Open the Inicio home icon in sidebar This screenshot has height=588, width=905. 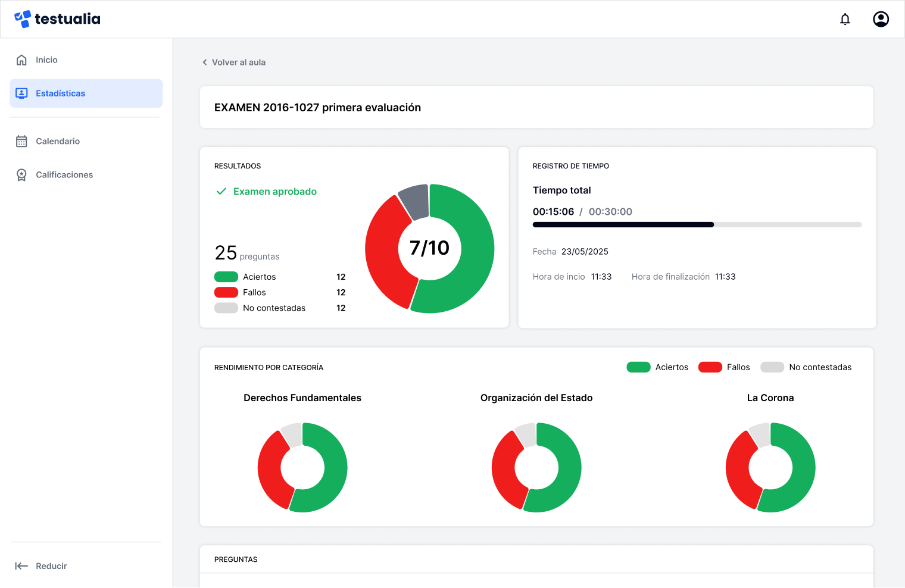pyautogui.click(x=21, y=60)
